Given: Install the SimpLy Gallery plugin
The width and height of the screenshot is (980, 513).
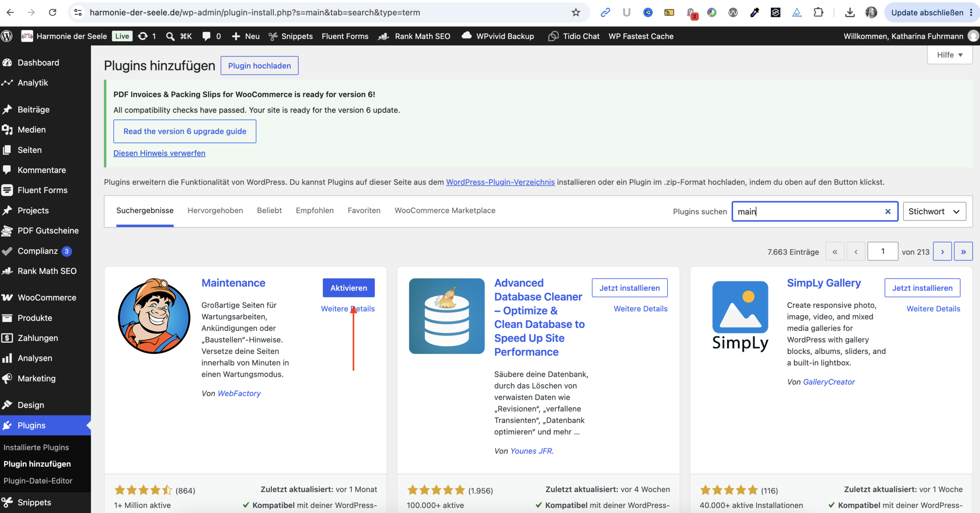Looking at the screenshot, I should click(922, 288).
